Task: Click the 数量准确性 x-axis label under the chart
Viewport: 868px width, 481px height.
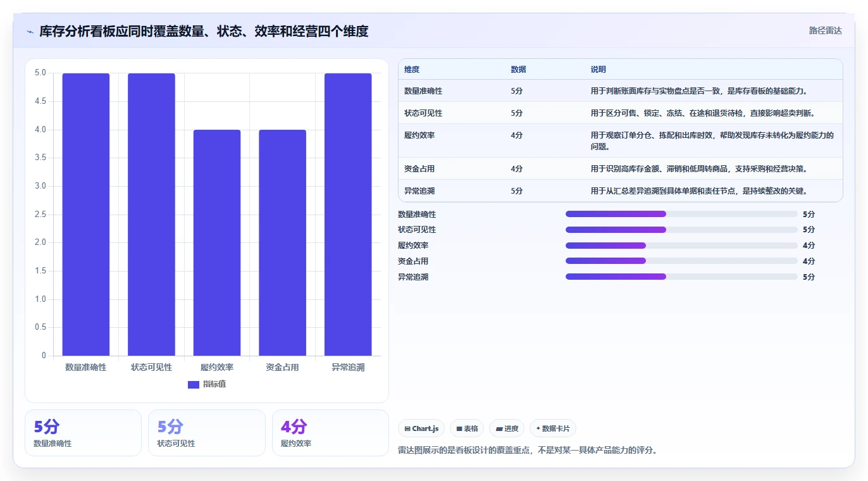Action: [x=86, y=368]
